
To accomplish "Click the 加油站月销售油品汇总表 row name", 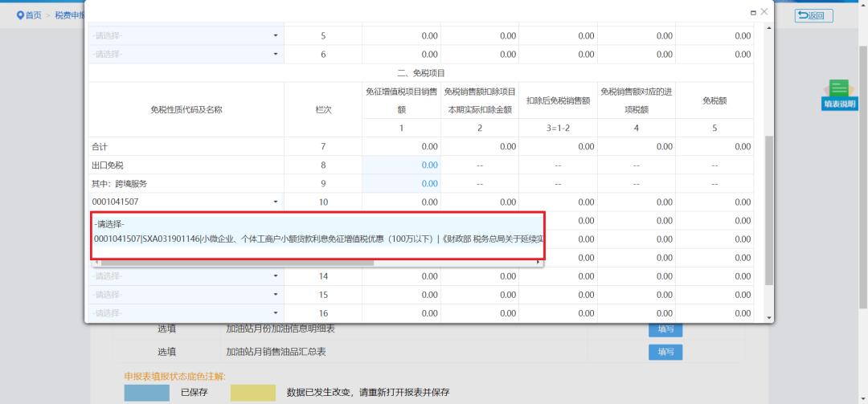I will (276, 352).
